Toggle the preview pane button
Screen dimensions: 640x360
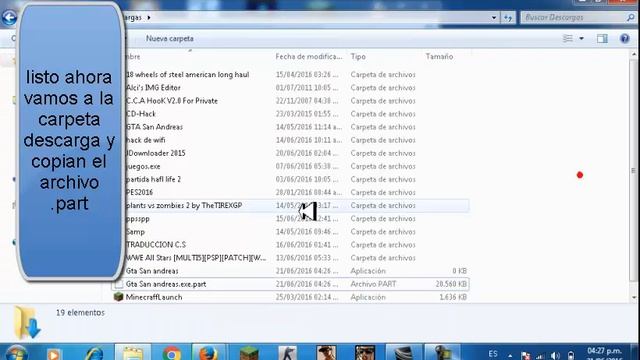(x=602, y=39)
